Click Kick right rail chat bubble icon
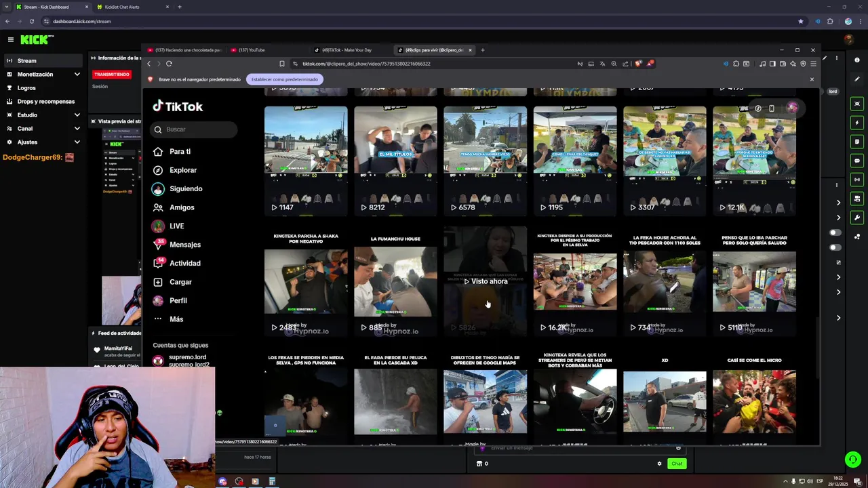The width and height of the screenshot is (868, 488). [857, 161]
